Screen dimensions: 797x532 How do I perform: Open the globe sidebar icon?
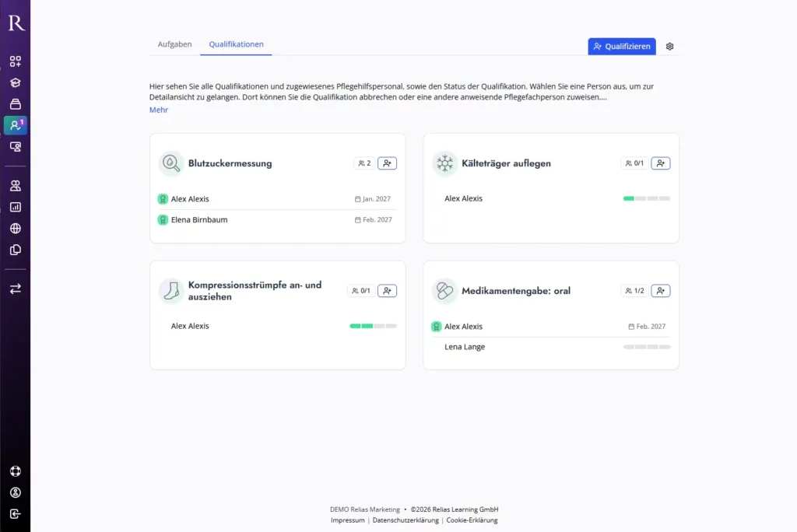click(16, 228)
